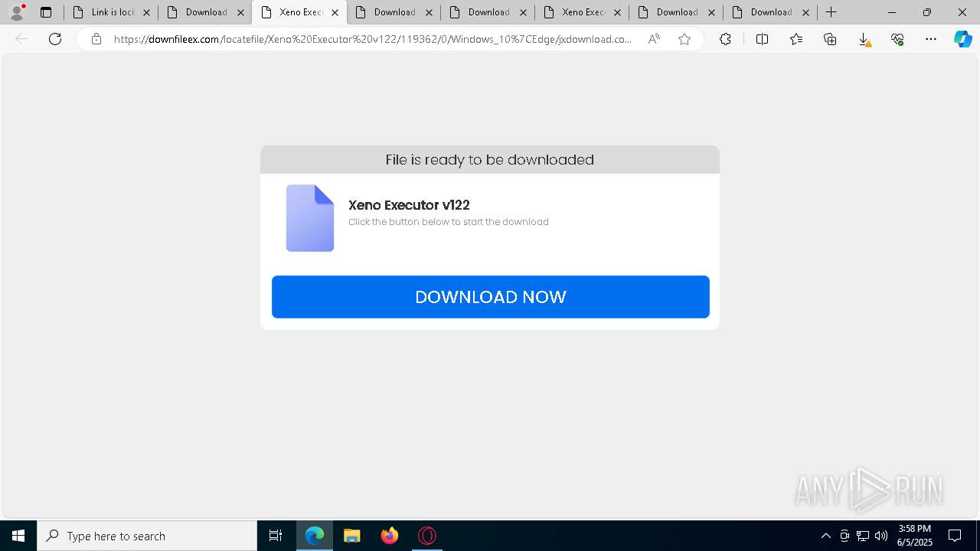Open a new browser tab
Image resolution: width=980 pixels, height=551 pixels.
point(831,12)
